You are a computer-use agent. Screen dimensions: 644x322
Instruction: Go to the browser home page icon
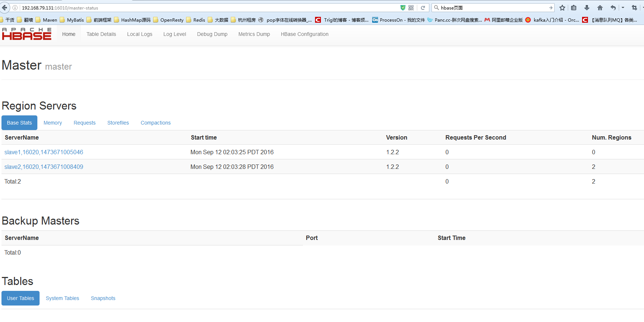point(600,8)
